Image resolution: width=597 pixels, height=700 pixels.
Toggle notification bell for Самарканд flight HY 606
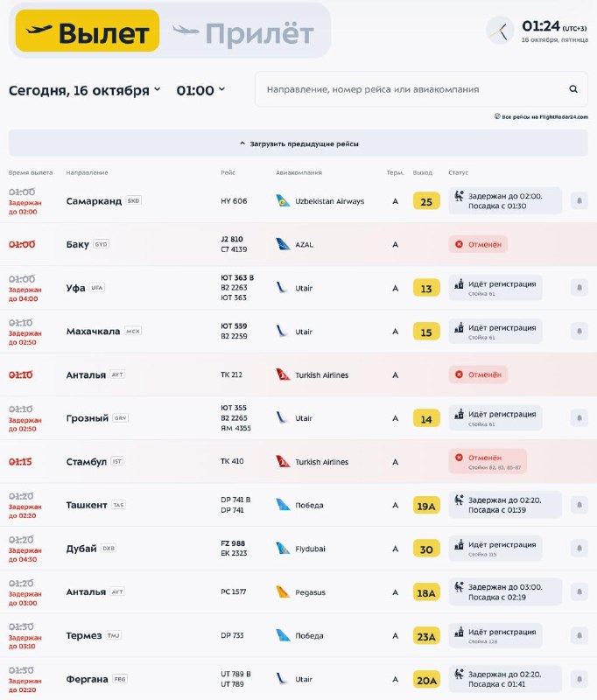click(579, 201)
